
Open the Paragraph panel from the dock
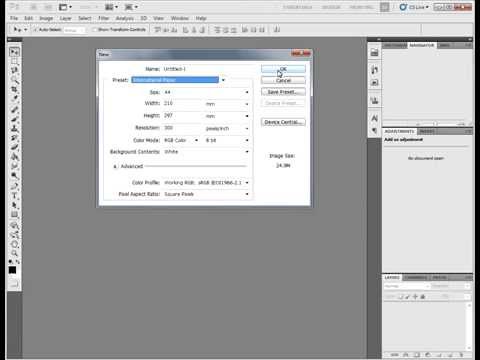(374, 130)
